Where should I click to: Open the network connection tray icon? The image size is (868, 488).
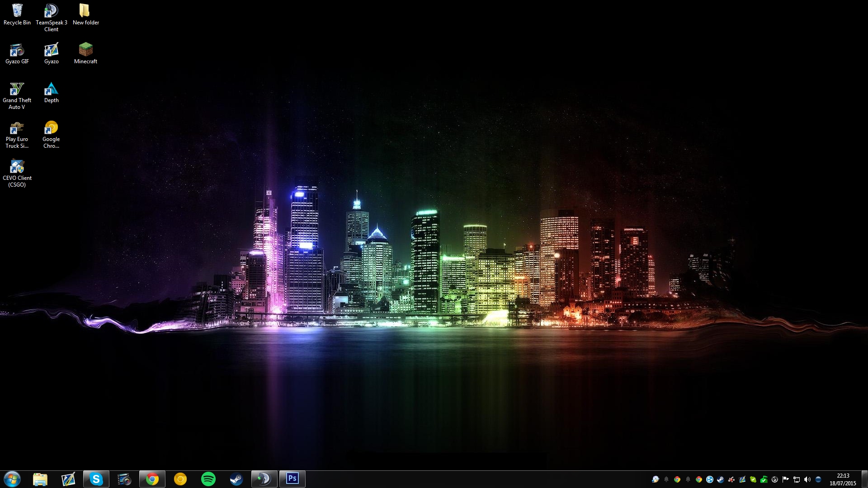[797, 479]
